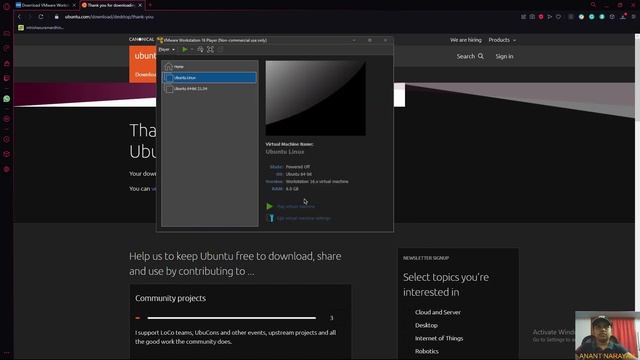Click the VMware logo icon in the title bar

[x=160, y=40]
